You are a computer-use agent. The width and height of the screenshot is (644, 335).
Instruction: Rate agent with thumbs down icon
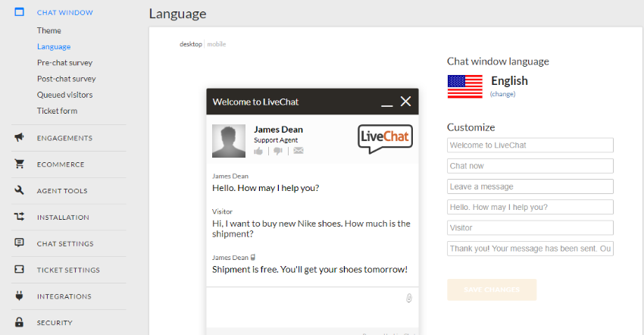(x=278, y=152)
